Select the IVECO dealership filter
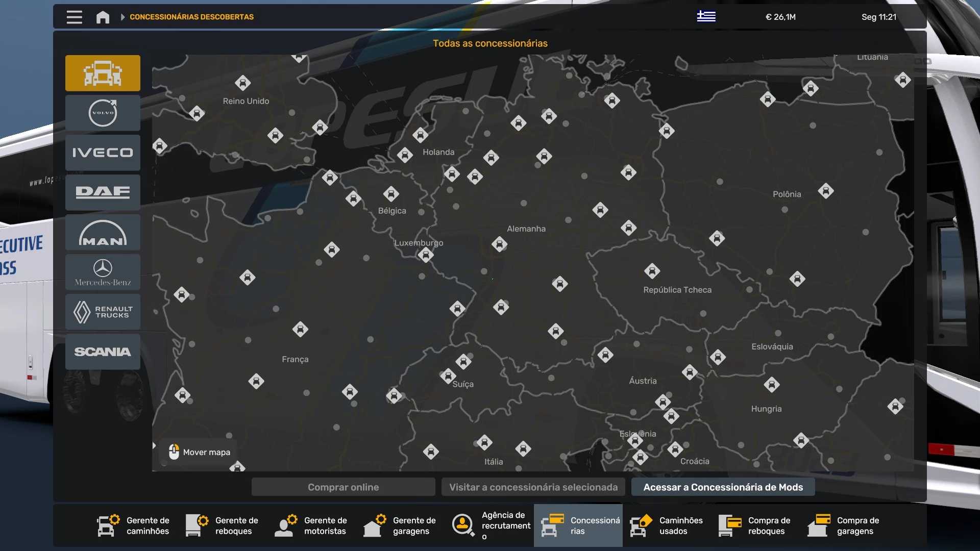The image size is (980, 551). coord(102,153)
